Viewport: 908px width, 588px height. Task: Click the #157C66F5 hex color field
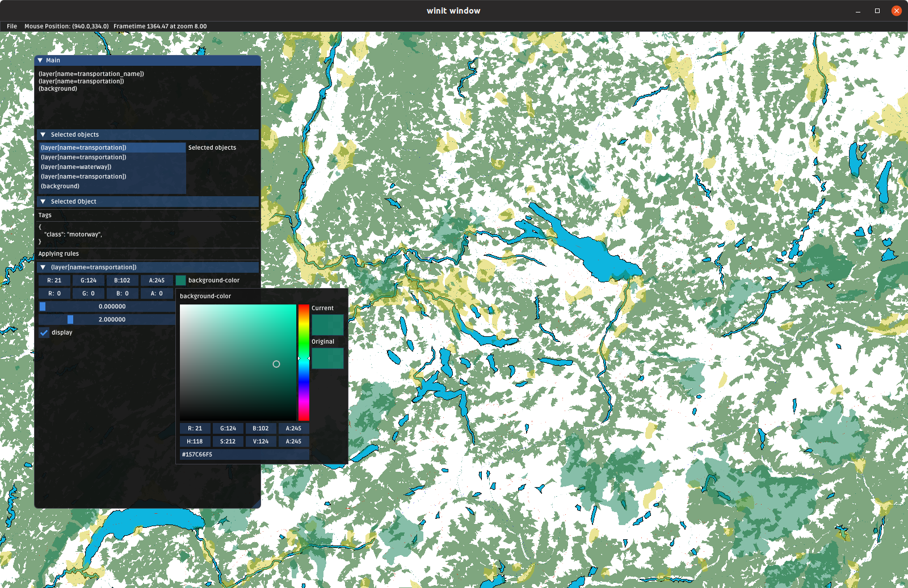coord(245,454)
